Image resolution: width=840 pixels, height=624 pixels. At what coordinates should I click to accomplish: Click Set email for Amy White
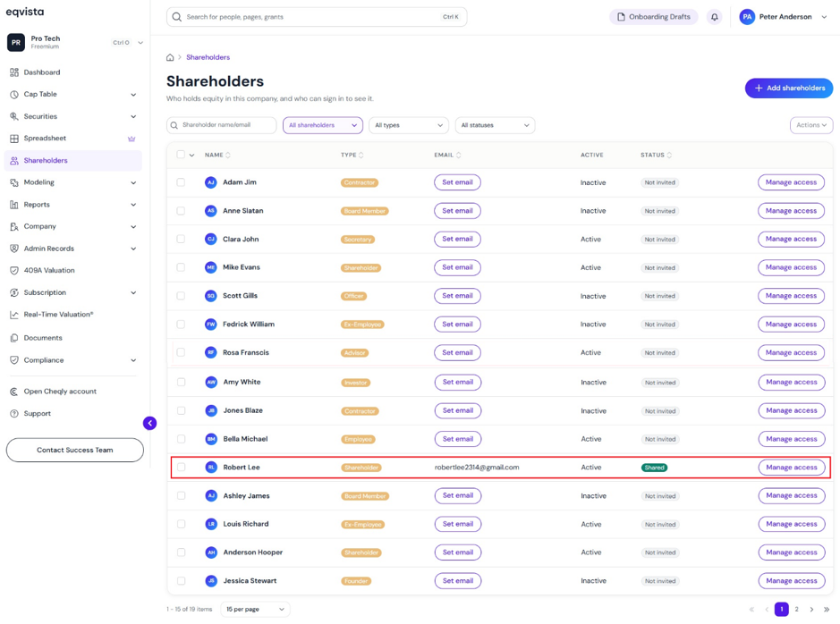pyautogui.click(x=457, y=382)
